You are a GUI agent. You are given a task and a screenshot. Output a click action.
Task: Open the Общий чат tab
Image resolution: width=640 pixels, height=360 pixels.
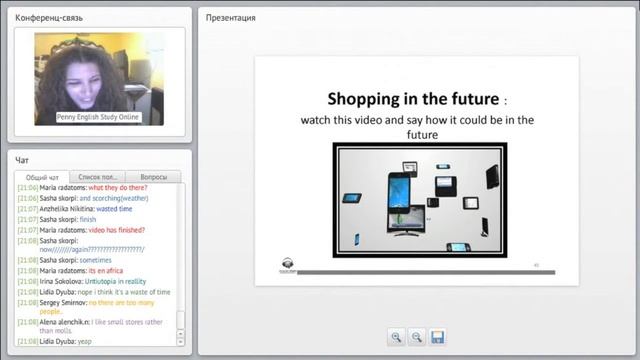click(42, 178)
